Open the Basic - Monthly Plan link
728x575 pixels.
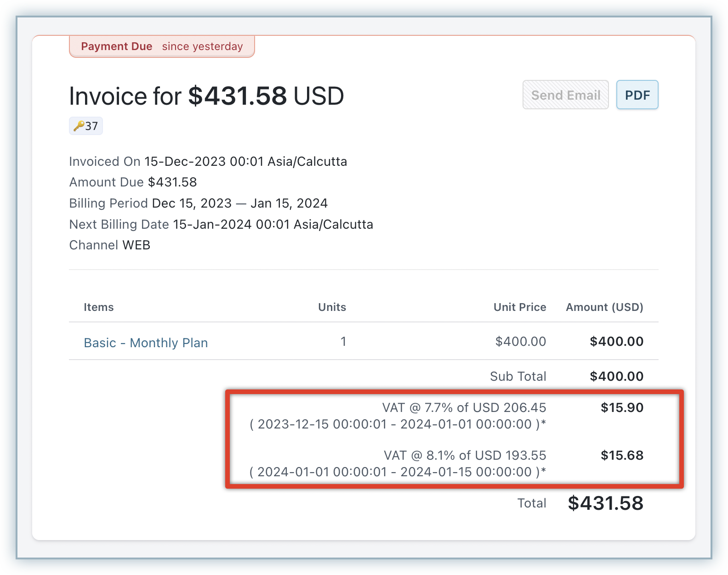[x=146, y=343]
